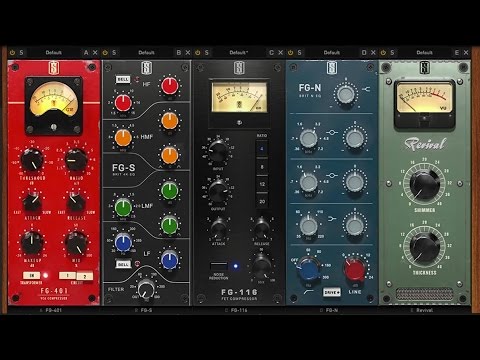Click the FG-401 Threshold knob
This screenshot has height=360, width=480.
pyautogui.click(x=32, y=160)
